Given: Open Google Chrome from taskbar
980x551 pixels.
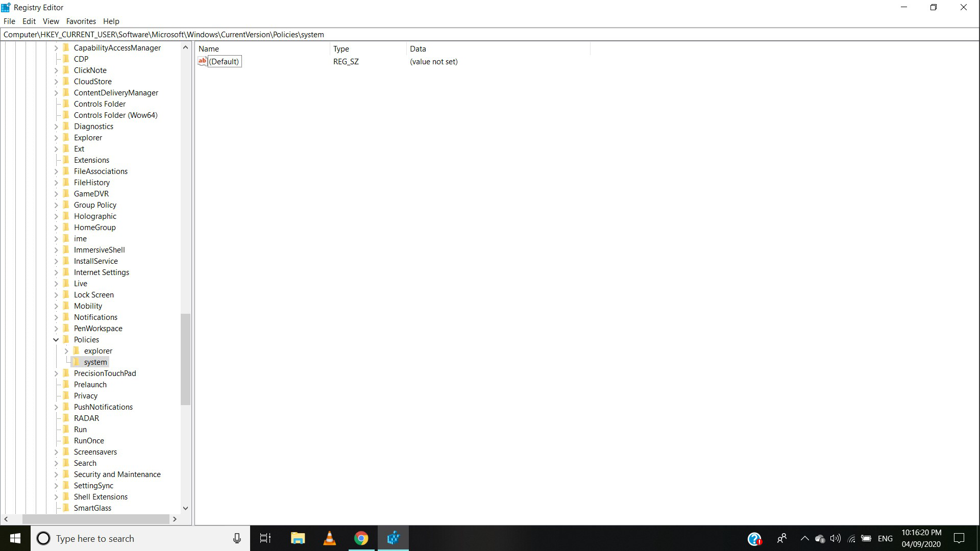Looking at the screenshot, I should pos(361,538).
